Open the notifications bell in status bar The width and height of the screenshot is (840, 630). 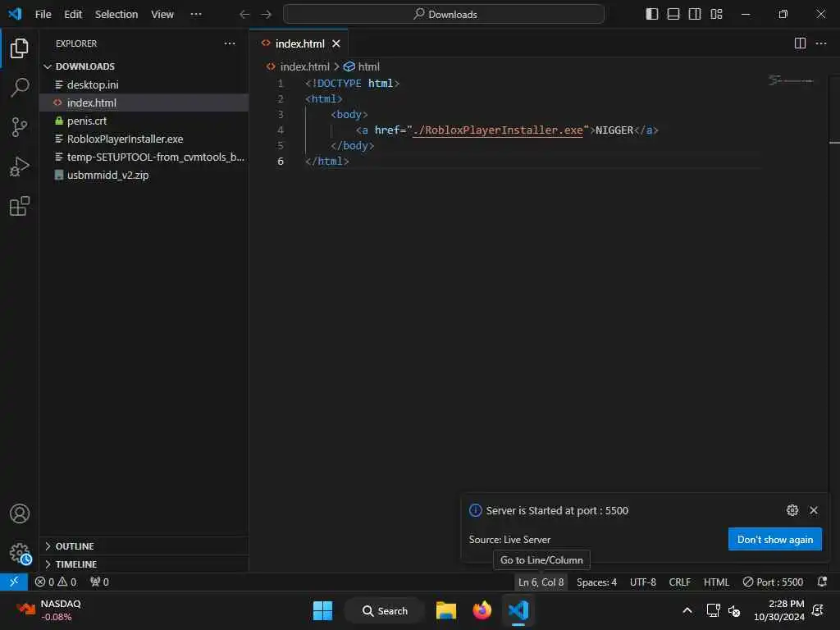pyautogui.click(x=822, y=582)
